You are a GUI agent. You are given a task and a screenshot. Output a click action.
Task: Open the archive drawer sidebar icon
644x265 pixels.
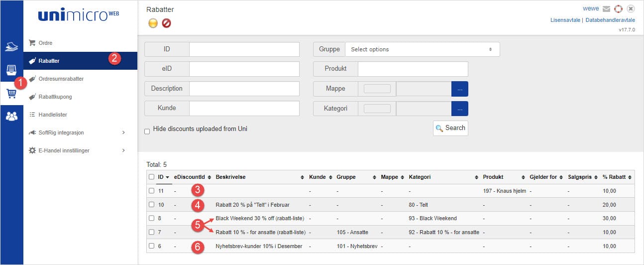pos(11,70)
